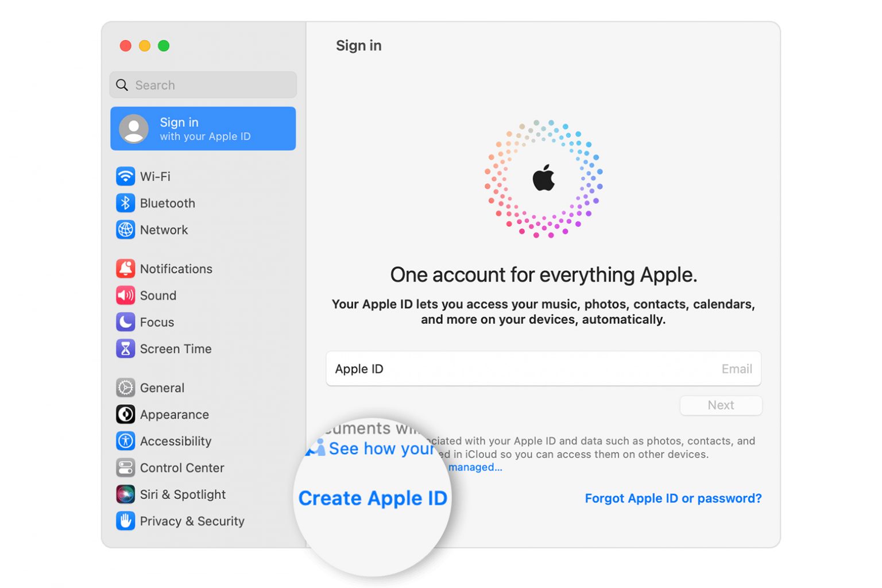Viewport: 882px width, 588px height.
Task: Click the Create Apple ID link
Action: pos(373,498)
